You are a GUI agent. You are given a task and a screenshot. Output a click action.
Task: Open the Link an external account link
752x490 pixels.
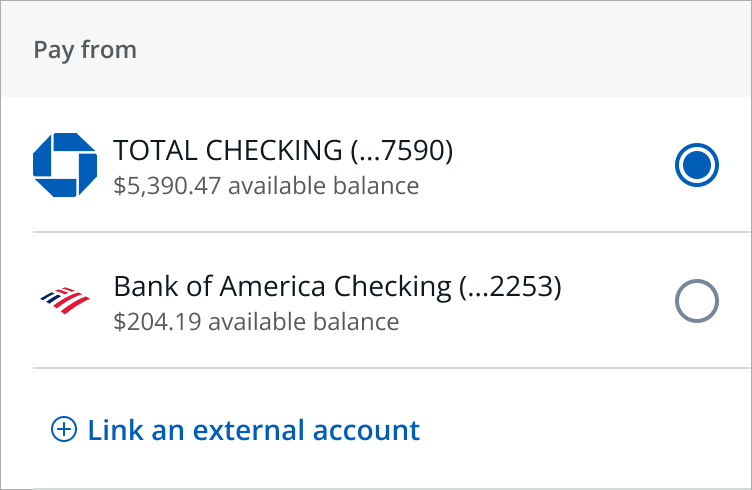[235, 429]
